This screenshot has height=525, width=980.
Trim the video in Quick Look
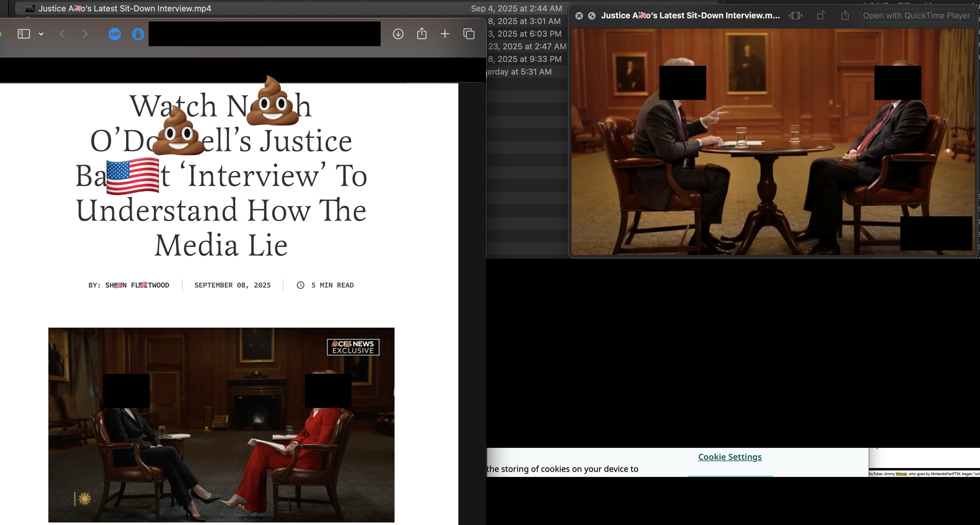(x=795, y=15)
